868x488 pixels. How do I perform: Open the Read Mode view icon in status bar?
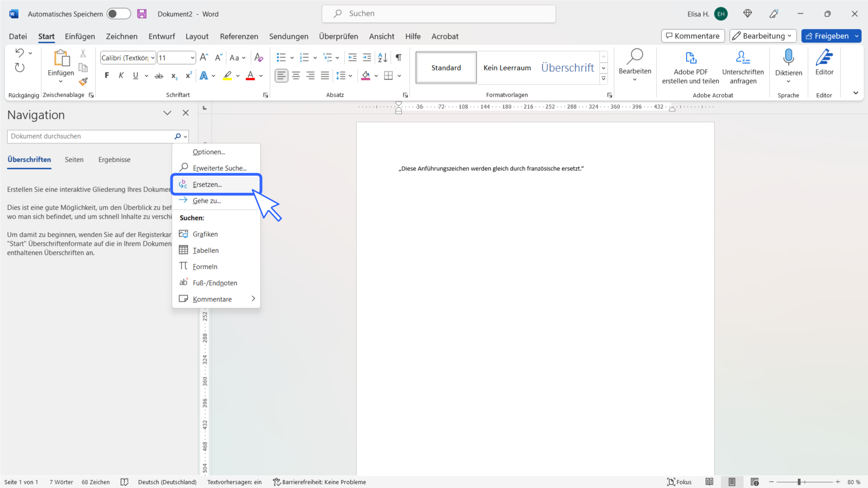click(x=709, y=482)
